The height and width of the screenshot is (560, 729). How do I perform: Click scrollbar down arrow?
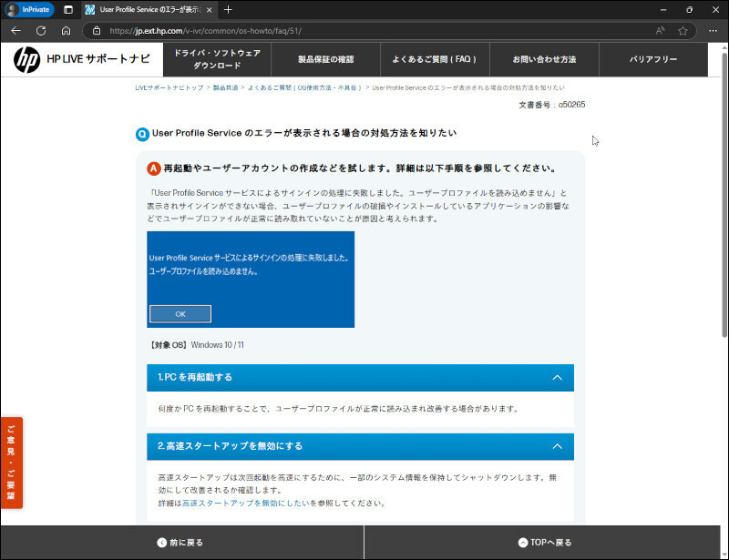tap(724, 555)
